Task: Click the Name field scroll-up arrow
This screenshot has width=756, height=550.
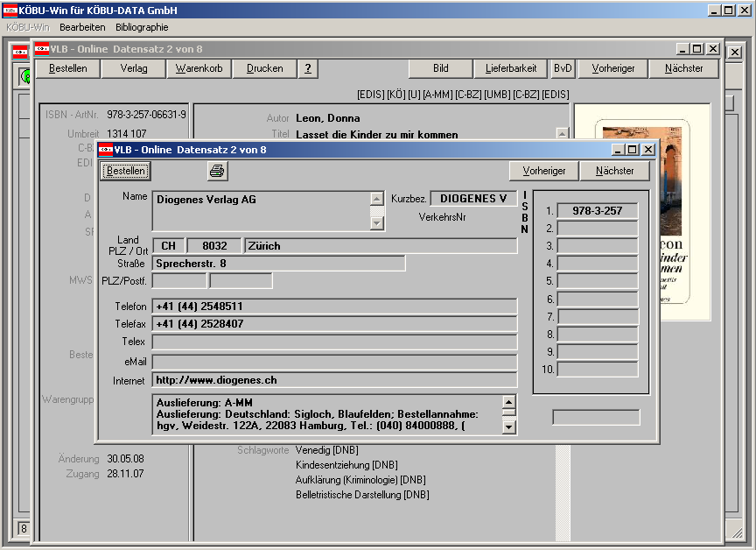Action: [x=377, y=198]
